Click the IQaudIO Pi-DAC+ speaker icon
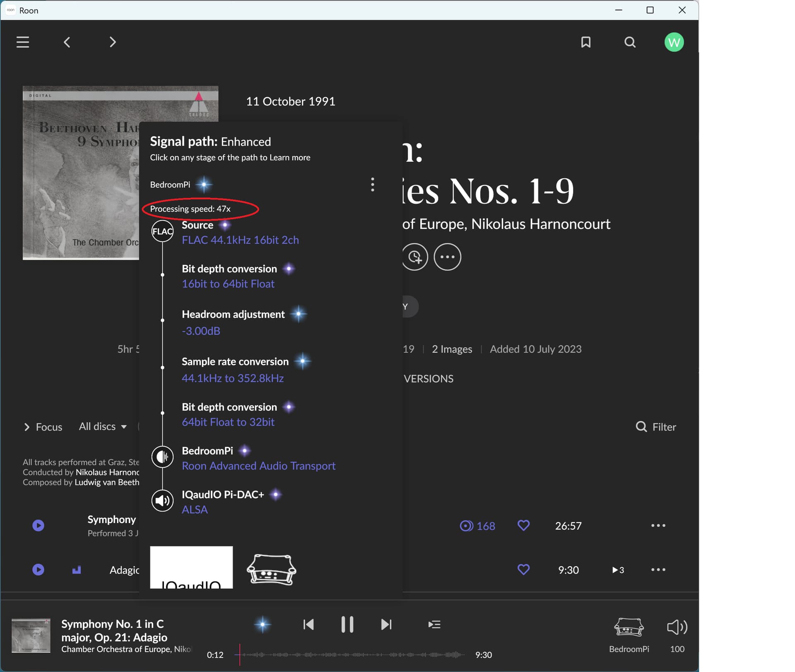795x672 pixels. tap(162, 501)
